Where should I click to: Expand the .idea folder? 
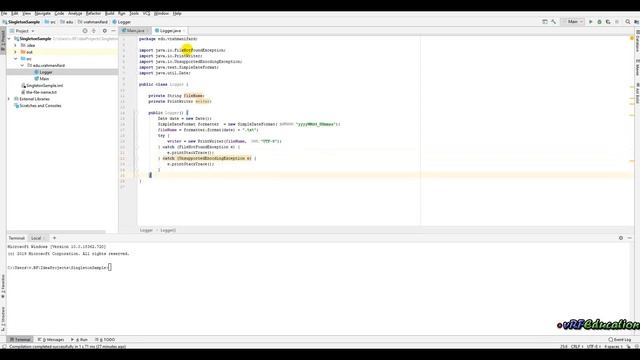click(x=16, y=45)
